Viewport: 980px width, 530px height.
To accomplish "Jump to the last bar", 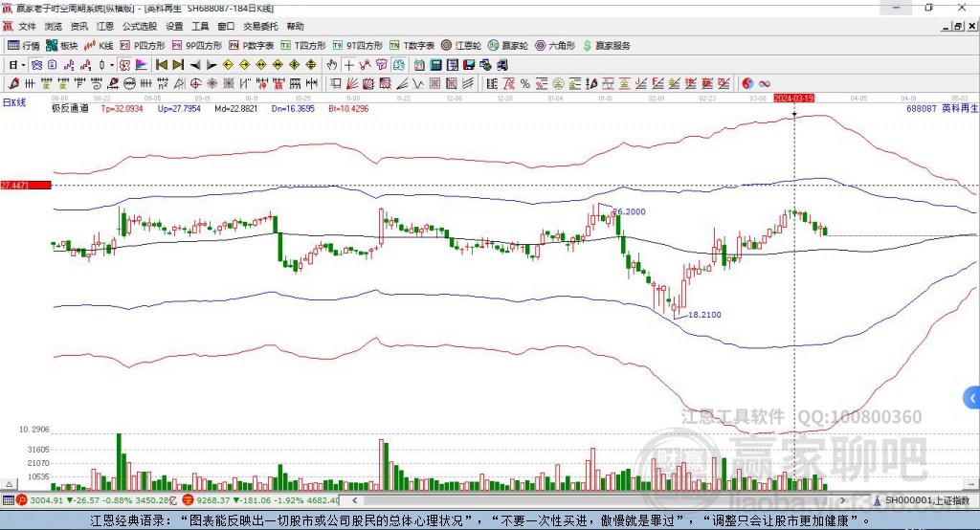I will [x=178, y=65].
